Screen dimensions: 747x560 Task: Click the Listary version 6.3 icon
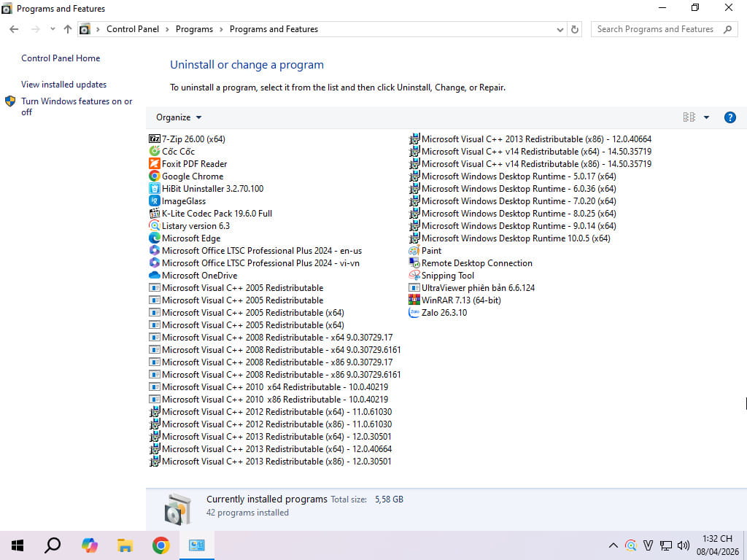coord(155,226)
